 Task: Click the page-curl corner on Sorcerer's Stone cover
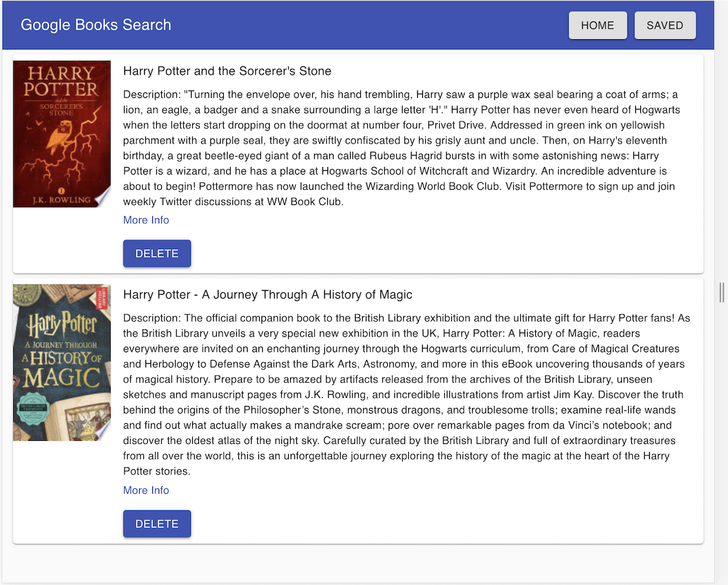coord(102,198)
